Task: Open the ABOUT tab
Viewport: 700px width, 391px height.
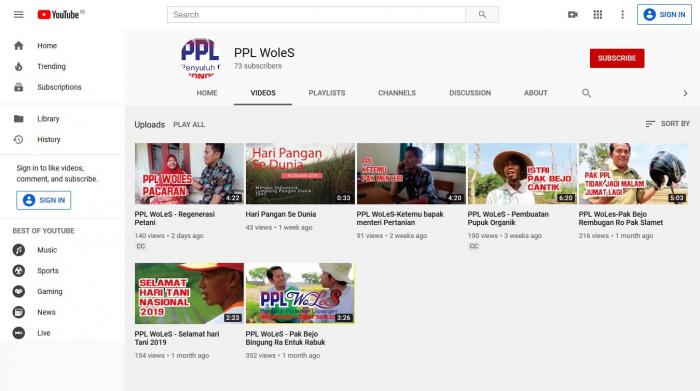Action: (x=536, y=93)
